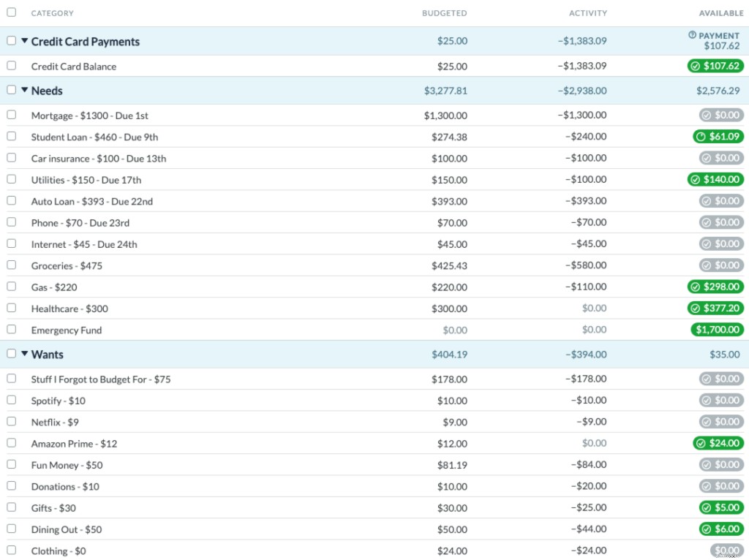The height and width of the screenshot is (560, 749).
Task: Open the Groceries -$580.00 activity amount
Action: (585, 265)
